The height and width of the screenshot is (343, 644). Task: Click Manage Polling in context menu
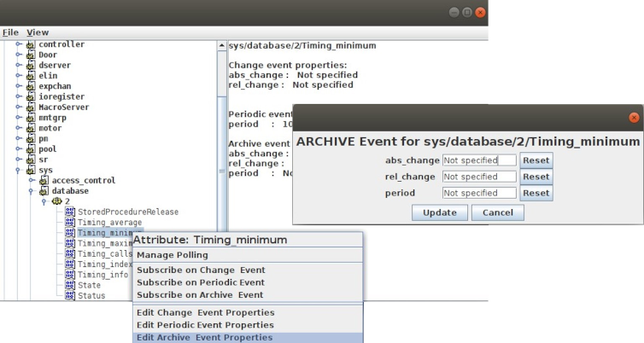click(173, 255)
